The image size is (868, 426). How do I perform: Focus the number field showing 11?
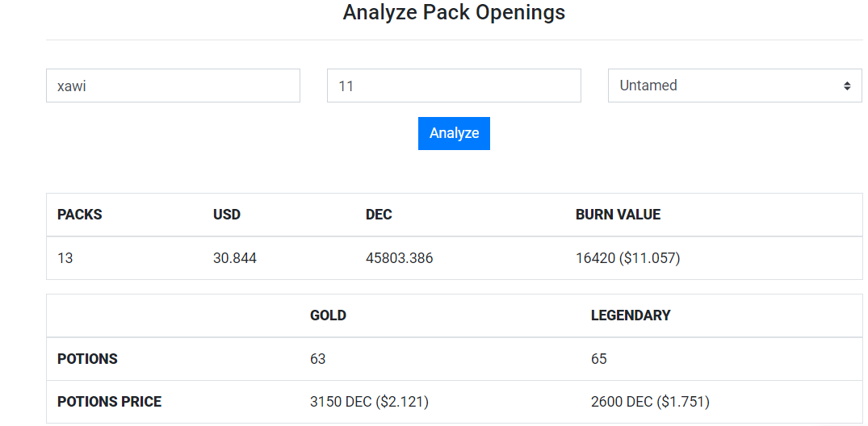[x=454, y=86]
